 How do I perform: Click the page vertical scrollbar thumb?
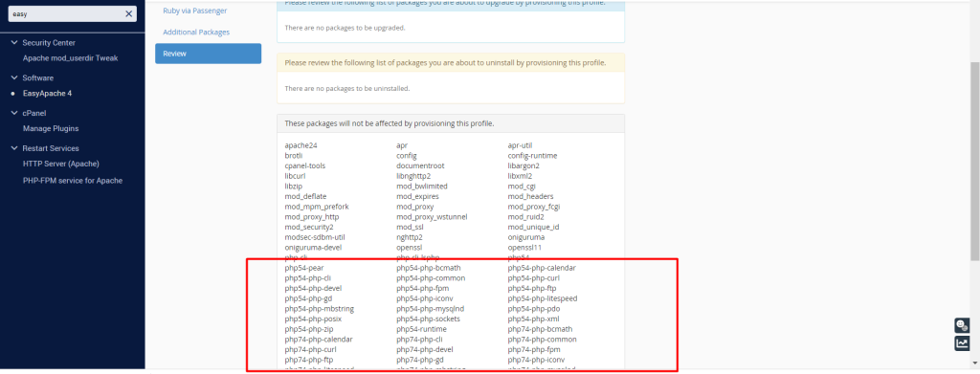pyautogui.click(x=975, y=161)
